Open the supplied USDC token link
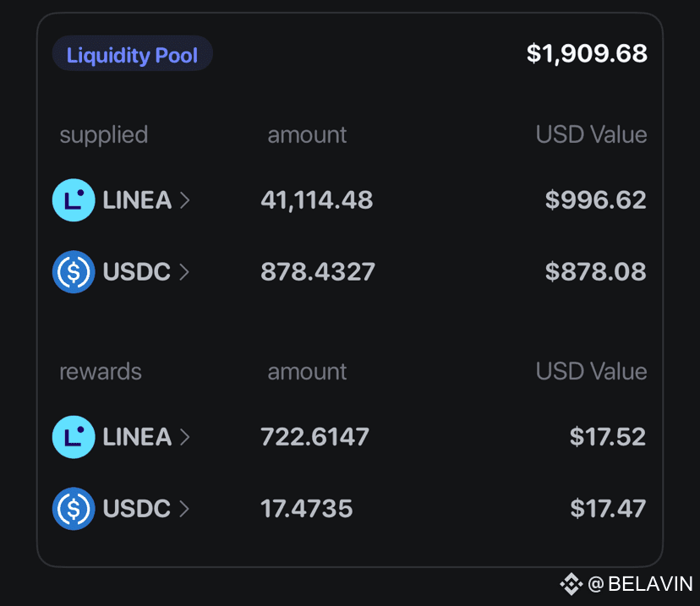 (137, 272)
